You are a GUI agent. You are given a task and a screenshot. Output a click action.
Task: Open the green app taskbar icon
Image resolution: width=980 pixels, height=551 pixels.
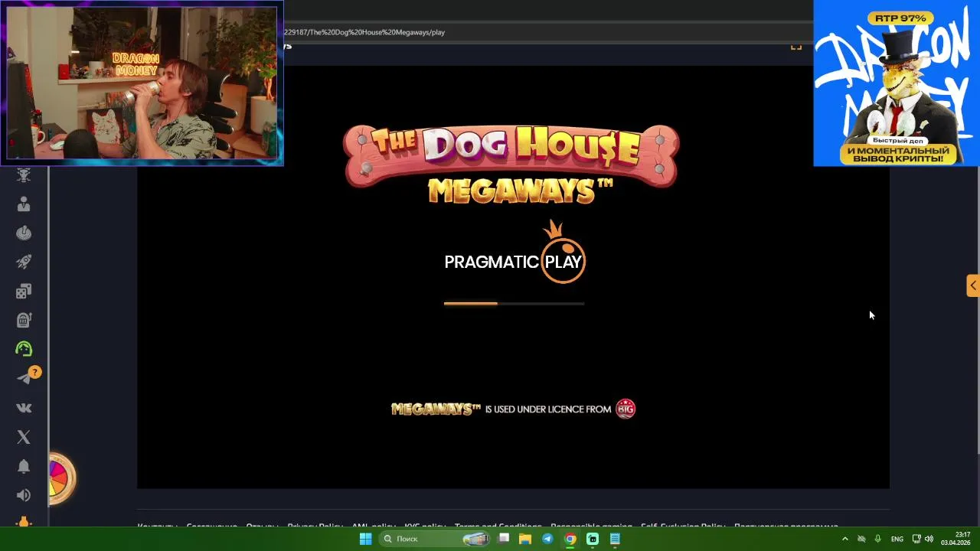click(x=593, y=539)
